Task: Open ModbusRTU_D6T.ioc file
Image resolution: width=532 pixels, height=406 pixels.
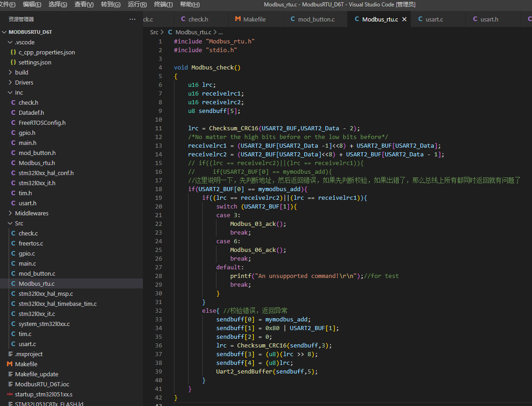Action: pos(71,384)
